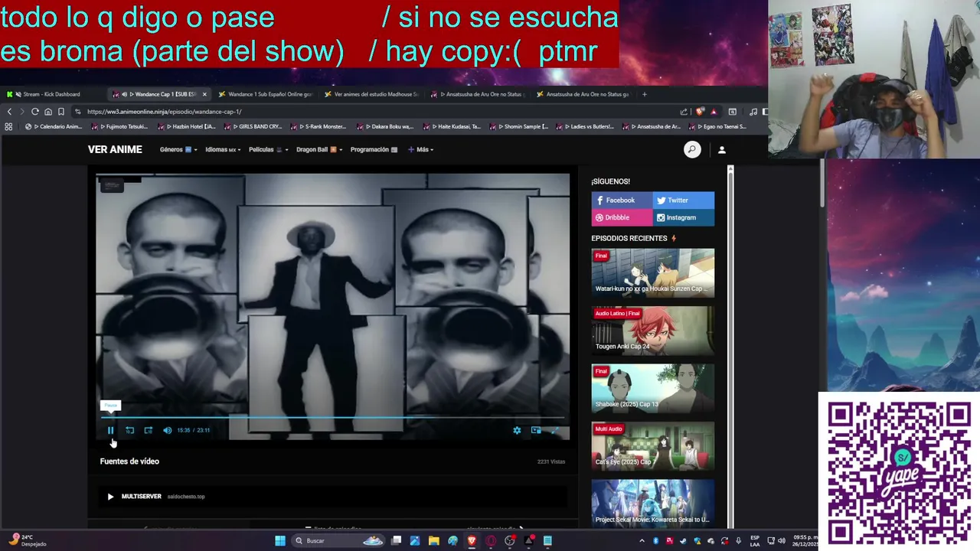Open the bookmarks bar apps grid
This screenshot has width=980, height=551.
click(9, 127)
